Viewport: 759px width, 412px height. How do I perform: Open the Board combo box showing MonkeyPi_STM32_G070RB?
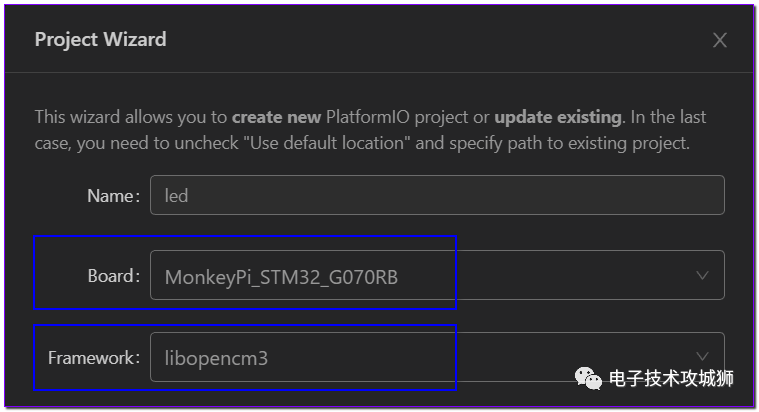click(437, 275)
